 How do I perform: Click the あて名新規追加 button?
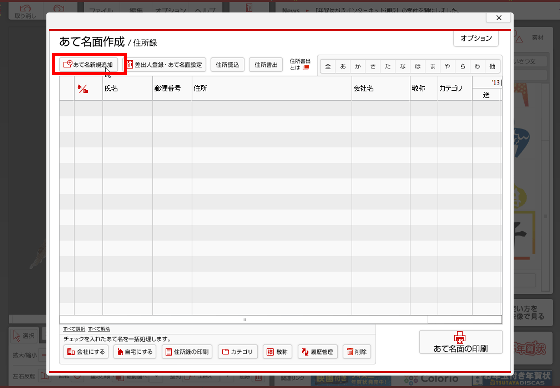pos(89,65)
